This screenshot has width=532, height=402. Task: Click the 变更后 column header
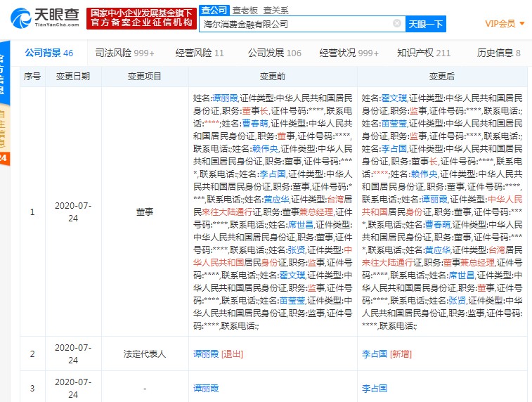(442, 77)
